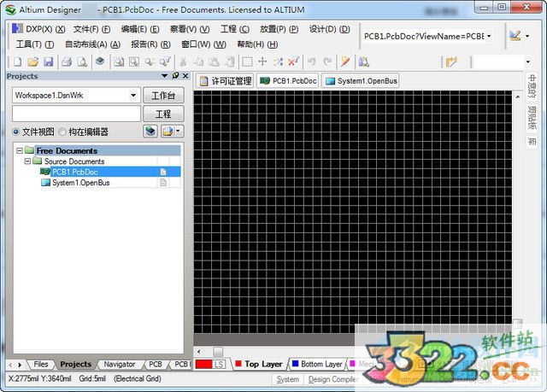Click the Top Layer red color square
The image size is (547, 392).
238,364
